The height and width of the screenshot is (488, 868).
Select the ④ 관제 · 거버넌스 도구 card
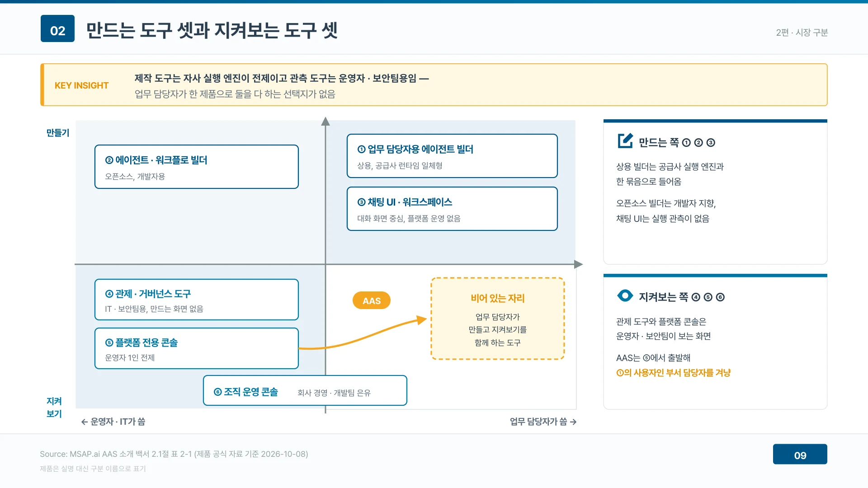[197, 300]
